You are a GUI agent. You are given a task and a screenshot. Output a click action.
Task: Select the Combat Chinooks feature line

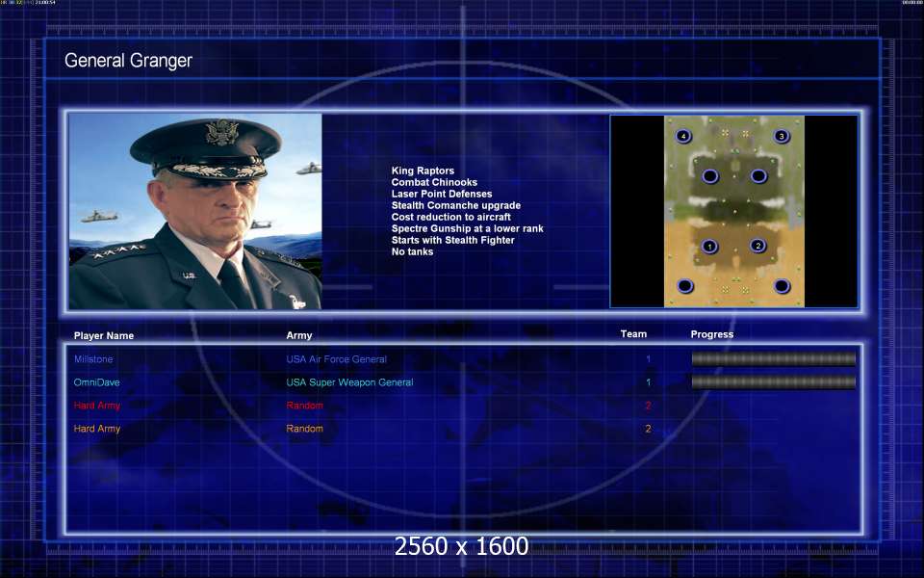coord(434,182)
